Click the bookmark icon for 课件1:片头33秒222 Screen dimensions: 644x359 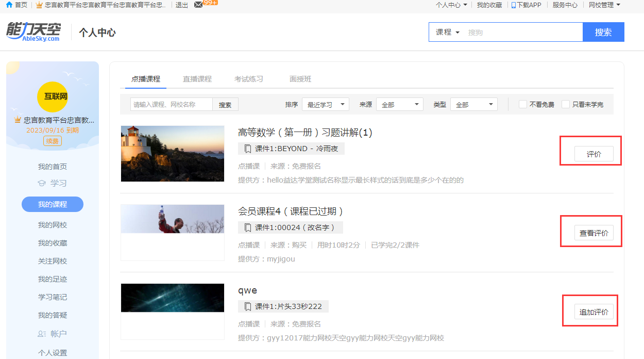tap(248, 306)
